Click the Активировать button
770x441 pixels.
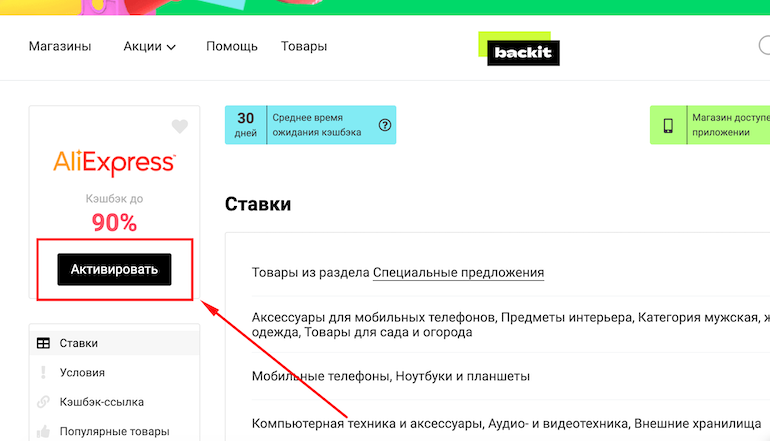coord(114,269)
